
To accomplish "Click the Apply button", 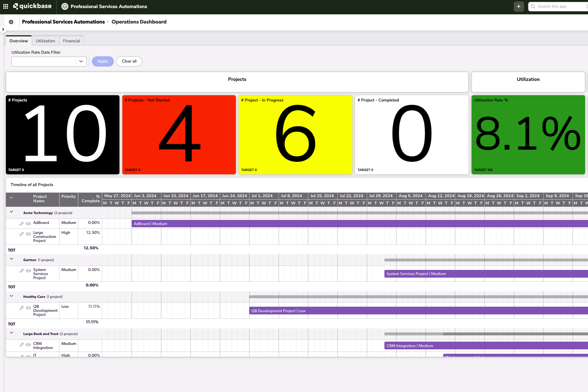I will 103,61.
